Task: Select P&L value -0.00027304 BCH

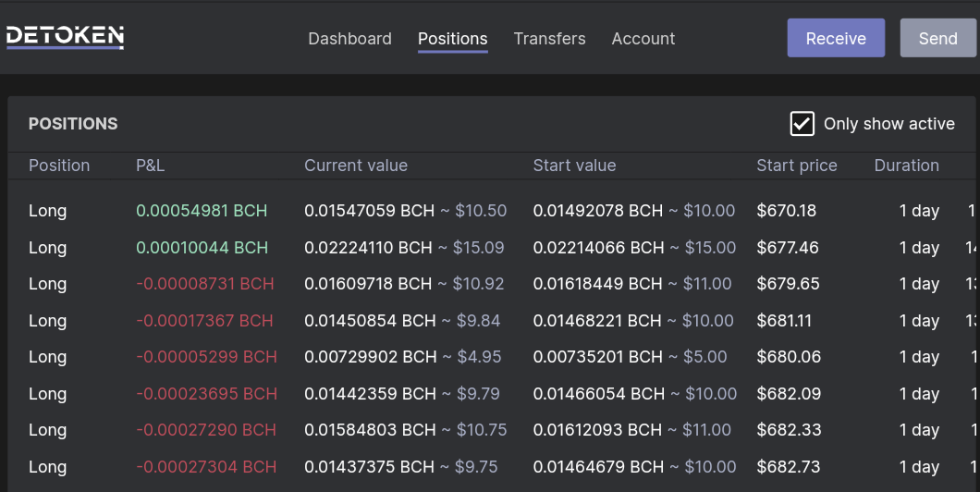Action: (x=205, y=467)
